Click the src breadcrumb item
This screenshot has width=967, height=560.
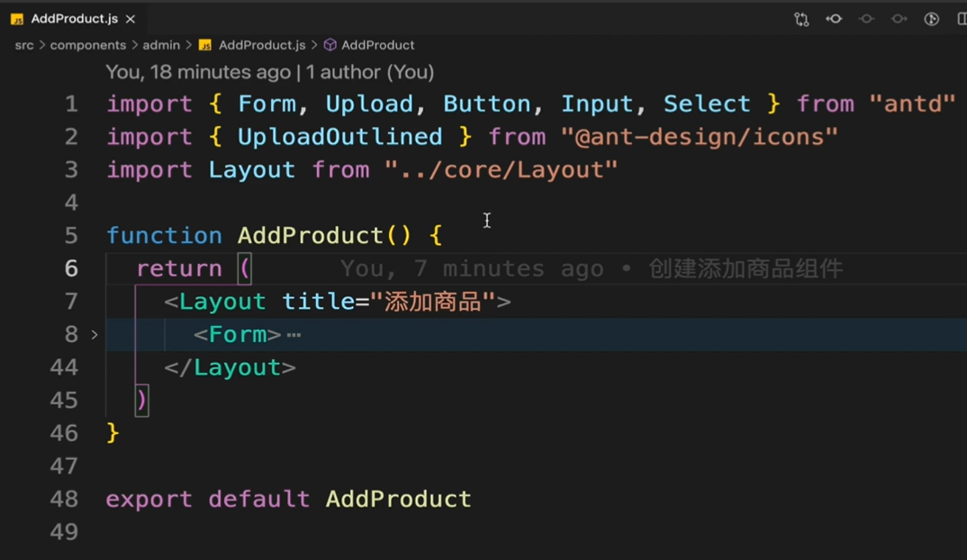[x=24, y=45]
